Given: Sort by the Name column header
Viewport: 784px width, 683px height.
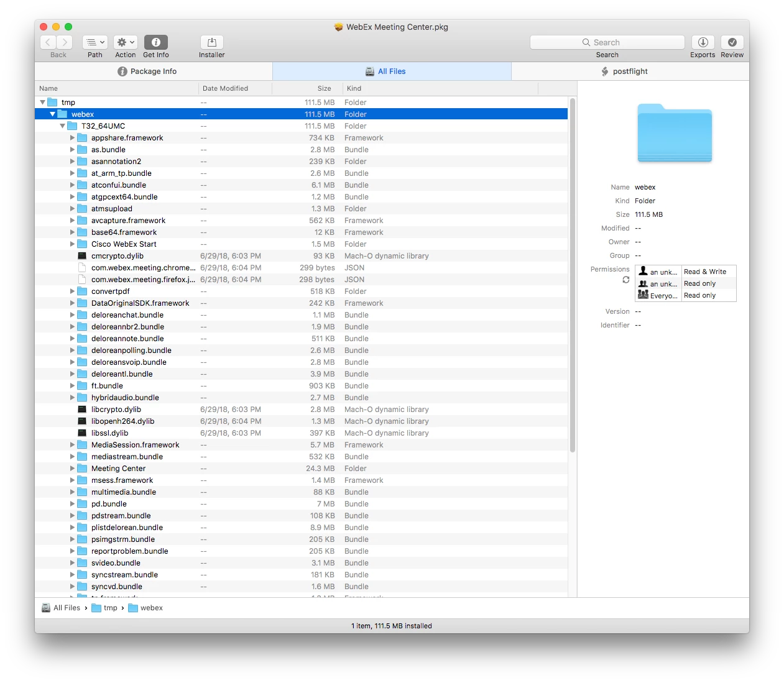Looking at the screenshot, I should 116,88.
